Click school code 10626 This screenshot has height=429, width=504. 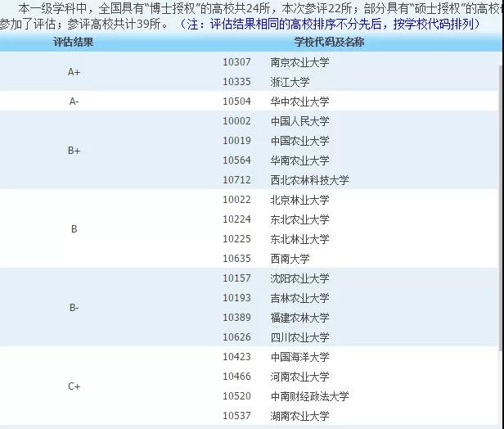237,337
